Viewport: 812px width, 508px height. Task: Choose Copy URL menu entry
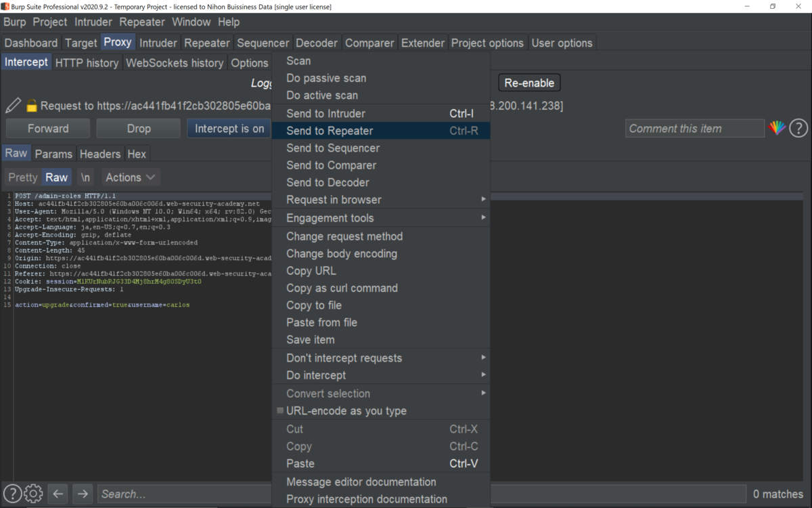coord(380,271)
